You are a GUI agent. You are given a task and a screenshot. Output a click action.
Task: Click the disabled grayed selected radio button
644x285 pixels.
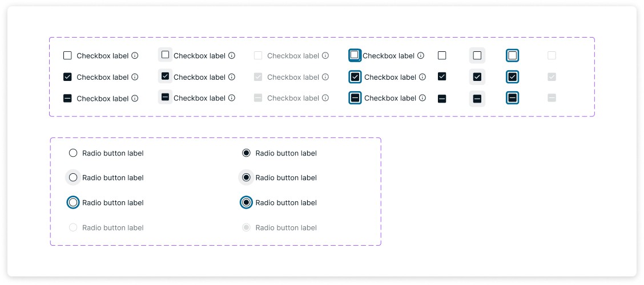pos(247,227)
